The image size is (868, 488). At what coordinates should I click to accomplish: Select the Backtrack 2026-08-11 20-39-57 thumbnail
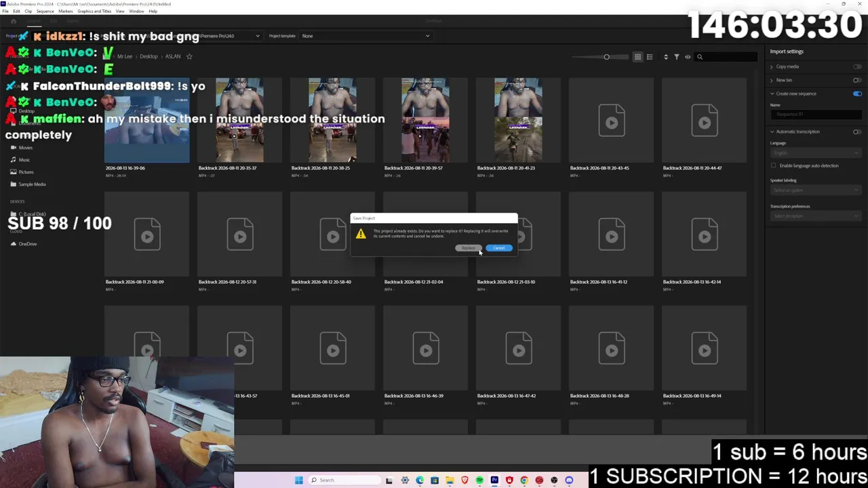(426, 121)
